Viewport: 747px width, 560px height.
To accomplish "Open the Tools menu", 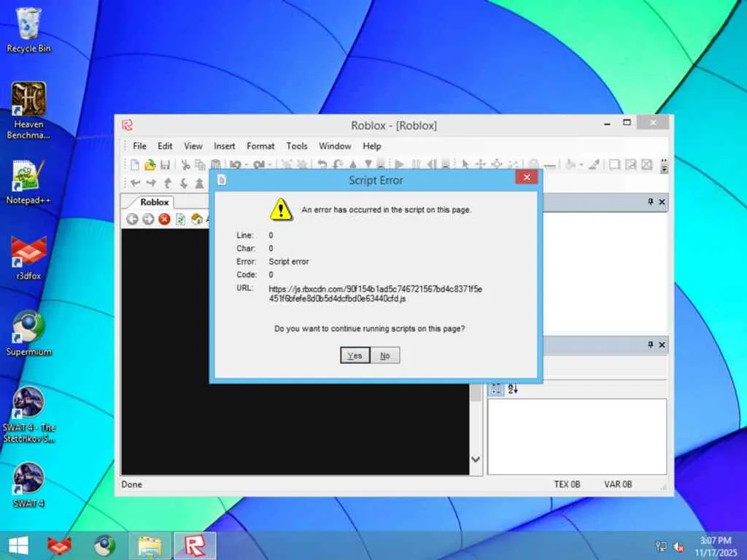I will 296,146.
